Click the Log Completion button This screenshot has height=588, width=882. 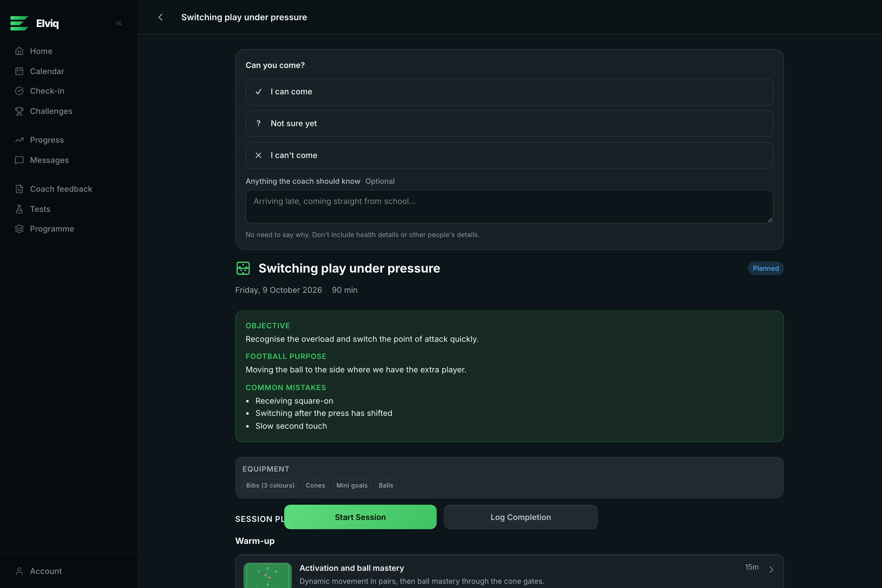521,517
